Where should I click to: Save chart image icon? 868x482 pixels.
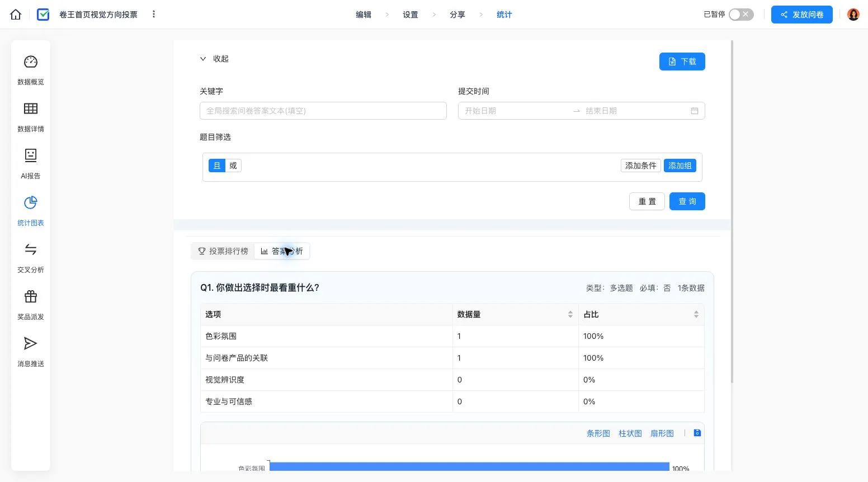point(697,433)
